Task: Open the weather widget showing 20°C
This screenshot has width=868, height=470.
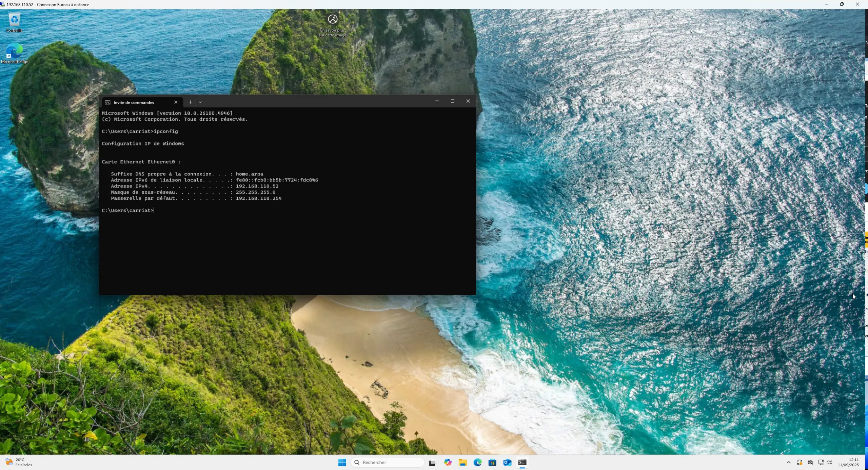Action: 19,462
